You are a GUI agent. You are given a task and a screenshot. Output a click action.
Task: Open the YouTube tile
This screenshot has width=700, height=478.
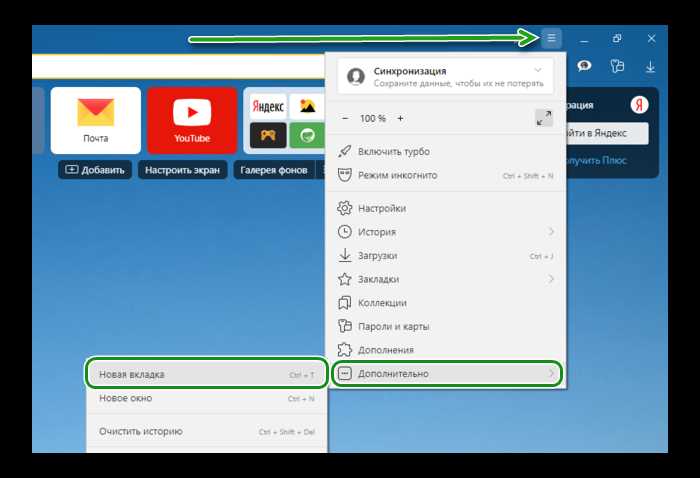click(x=192, y=118)
